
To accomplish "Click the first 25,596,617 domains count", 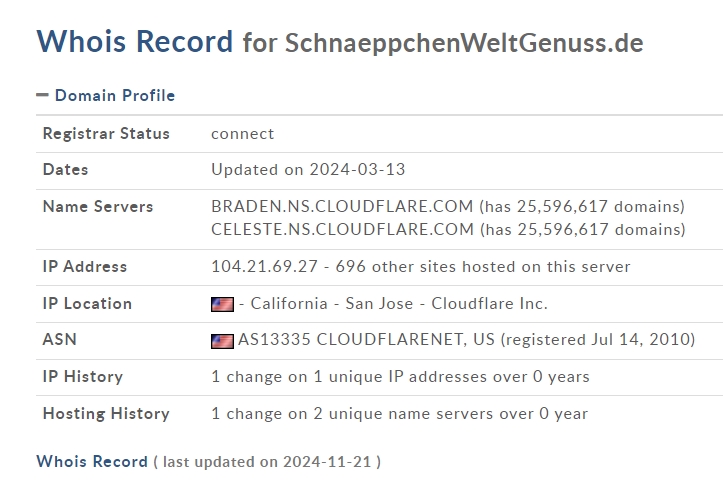I will 600,206.
